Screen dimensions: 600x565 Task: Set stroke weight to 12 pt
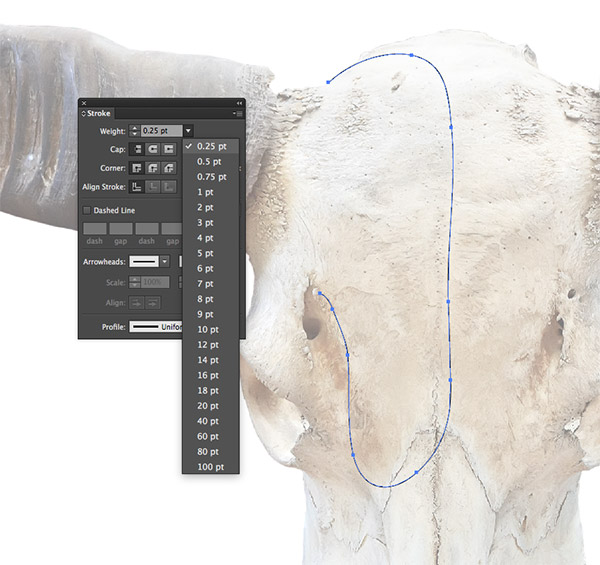click(211, 345)
